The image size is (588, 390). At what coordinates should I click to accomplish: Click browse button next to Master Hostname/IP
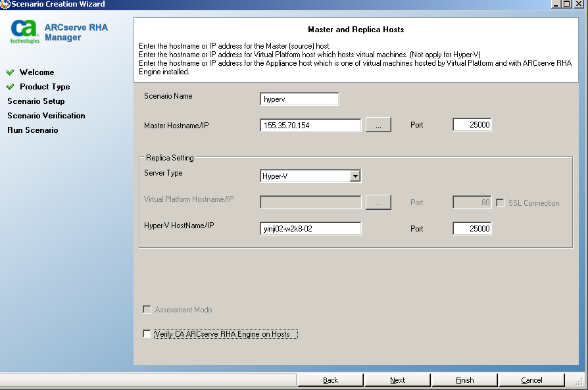pos(378,125)
